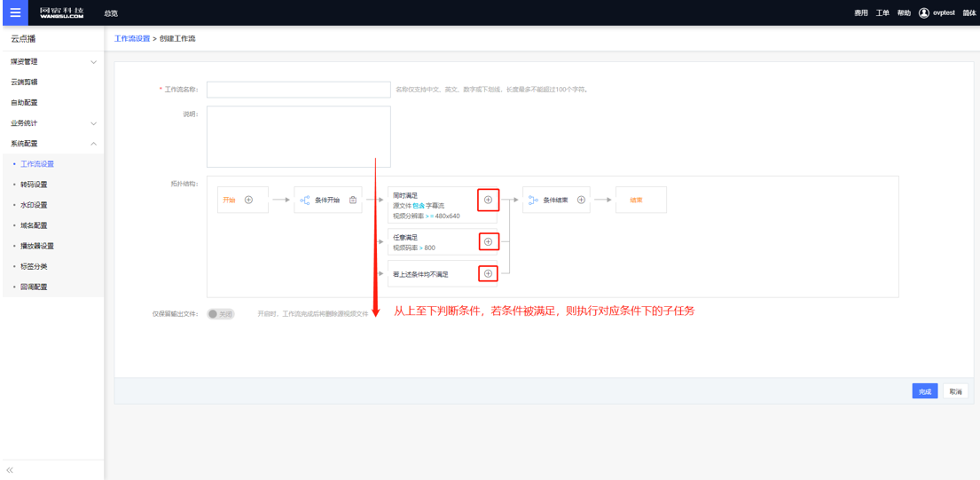Select 工作流设置 in sidebar

37,164
